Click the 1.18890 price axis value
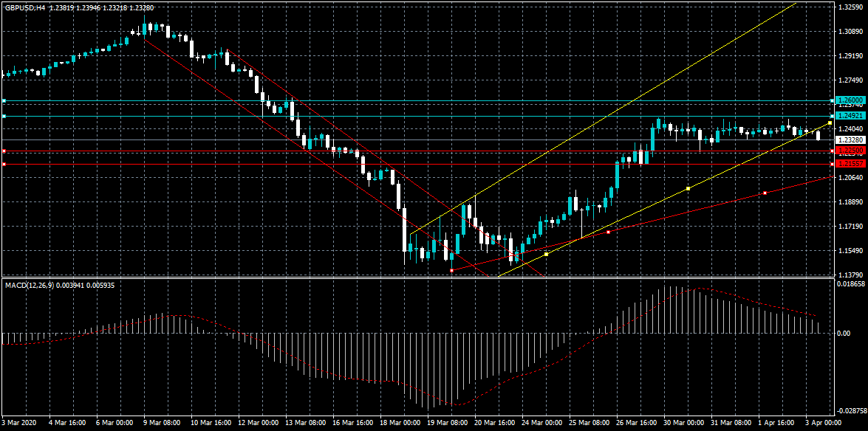Image resolution: width=868 pixels, height=431 pixels. [851, 202]
